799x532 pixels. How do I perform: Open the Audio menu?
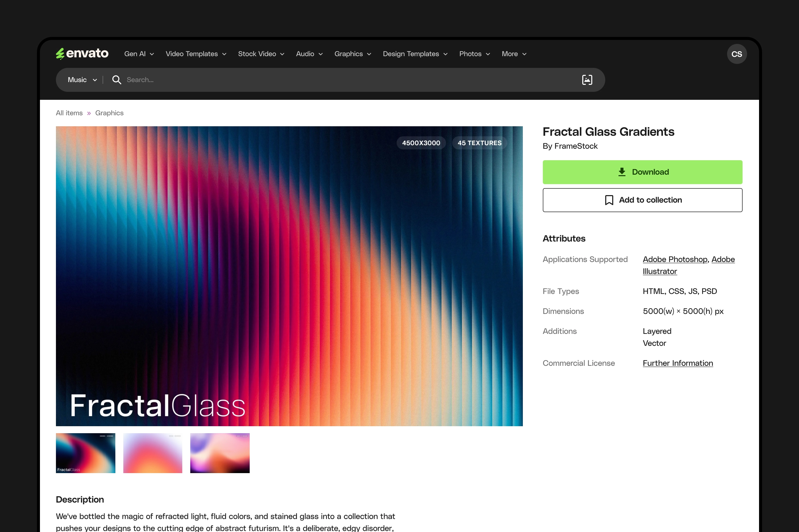[309, 54]
